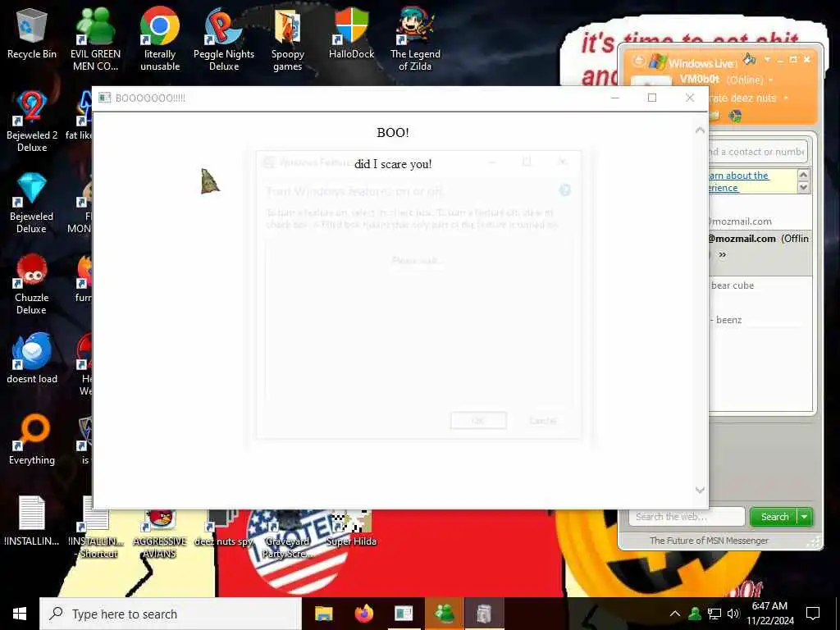This screenshot has width=840, height=630.
Task: Open Firefox from the taskbar
Action: 363,614
